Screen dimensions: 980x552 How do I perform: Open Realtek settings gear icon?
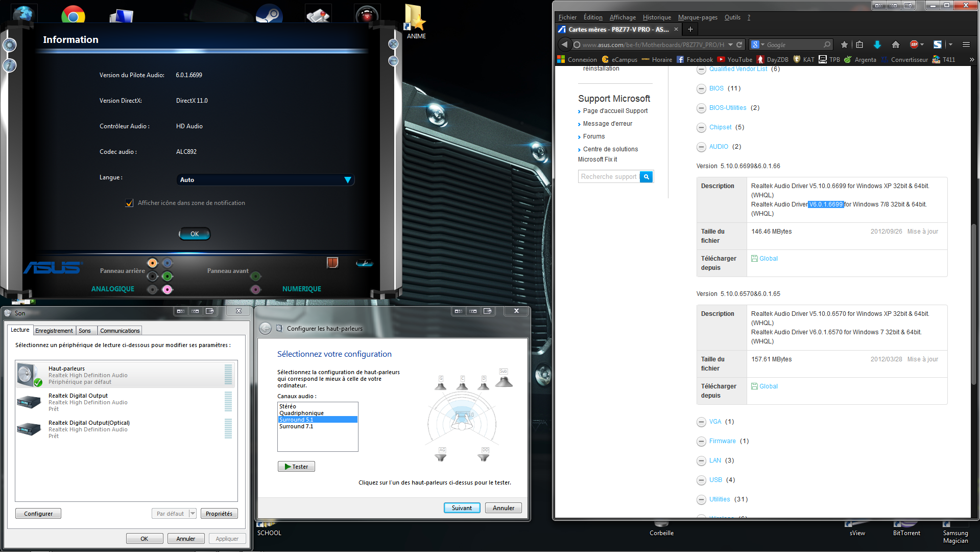click(10, 45)
